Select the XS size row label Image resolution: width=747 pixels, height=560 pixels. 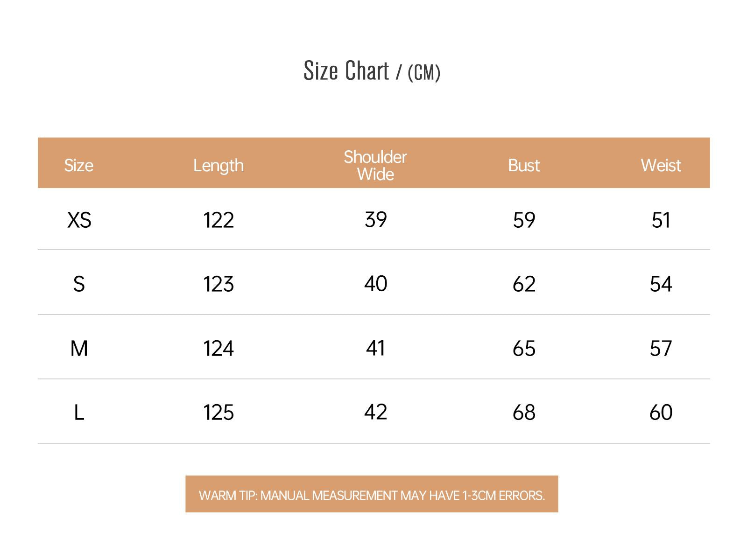pos(79,220)
